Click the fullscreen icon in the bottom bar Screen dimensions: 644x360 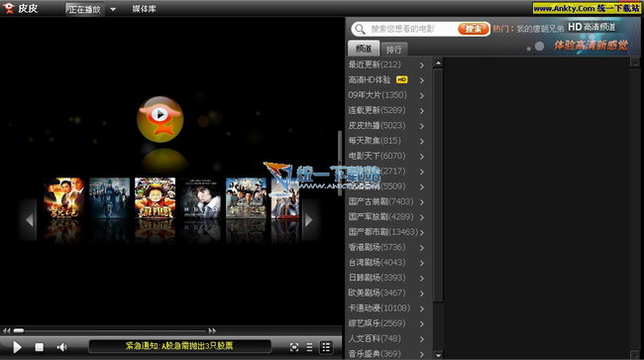click(294, 347)
